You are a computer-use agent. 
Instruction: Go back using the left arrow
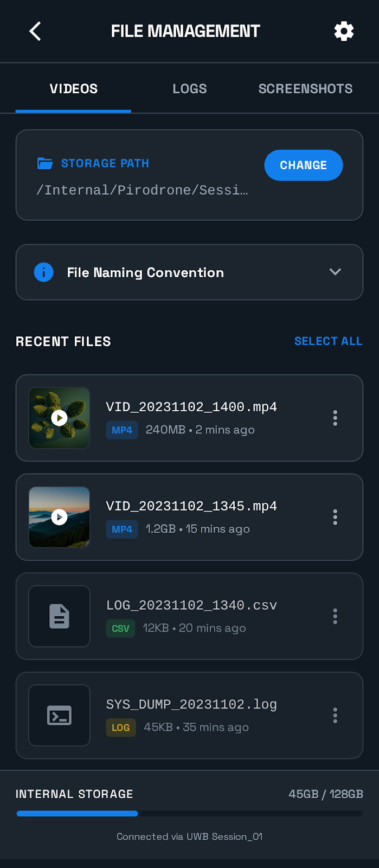[35, 31]
